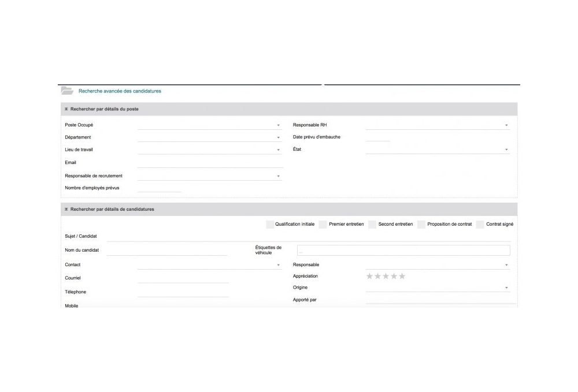Expand the "Lieu de travail" selector
The height and width of the screenshot is (392, 578).
click(278, 150)
